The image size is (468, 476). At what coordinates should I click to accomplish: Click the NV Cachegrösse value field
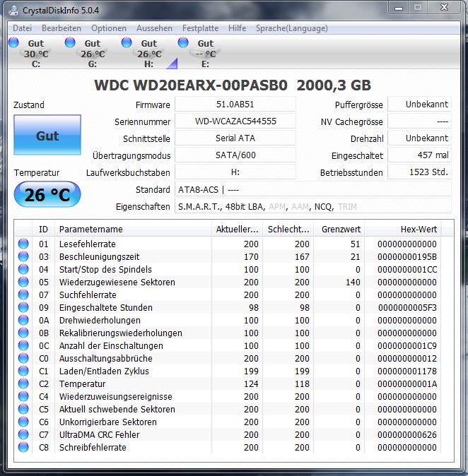tap(420, 121)
